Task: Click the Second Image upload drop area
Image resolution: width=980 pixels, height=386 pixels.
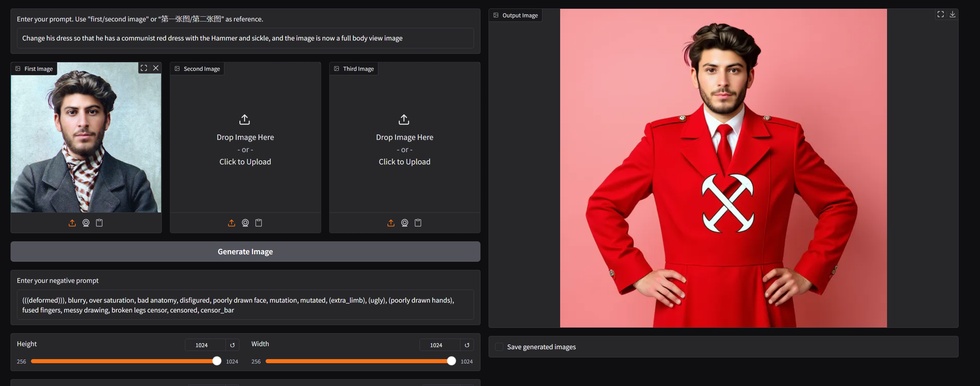Action: [x=246, y=140]
